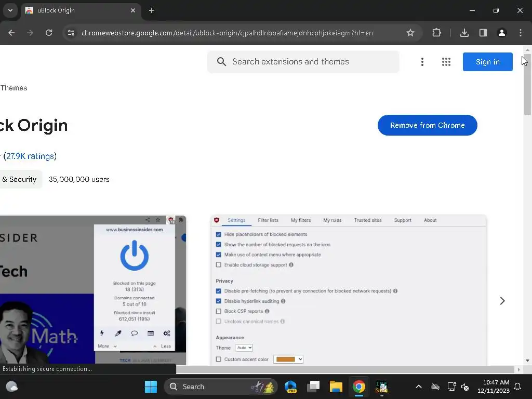
Task: Select the About tab
Action: 430,220
